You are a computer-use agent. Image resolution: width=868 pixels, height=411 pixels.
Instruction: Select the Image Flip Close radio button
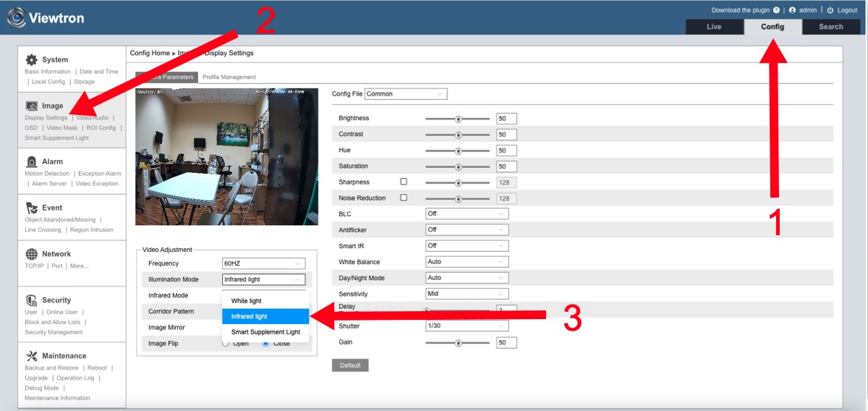pos(266,343)
